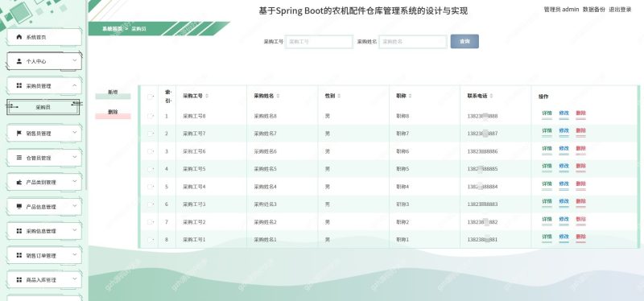Viewport: 644px width, 301px height.
Task: Click the thumbs-up icon of 产品类别管理
Action: pyautogui.click(x=19, y=182)
